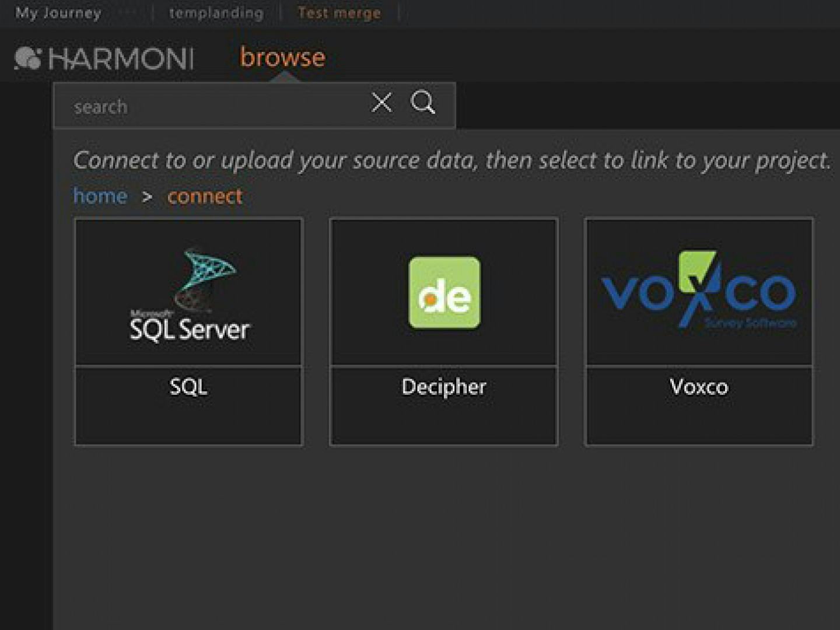The height and width of the screenshot is (630, 840).
Task: Click the SQL tile label
Action: coord(188,387)
